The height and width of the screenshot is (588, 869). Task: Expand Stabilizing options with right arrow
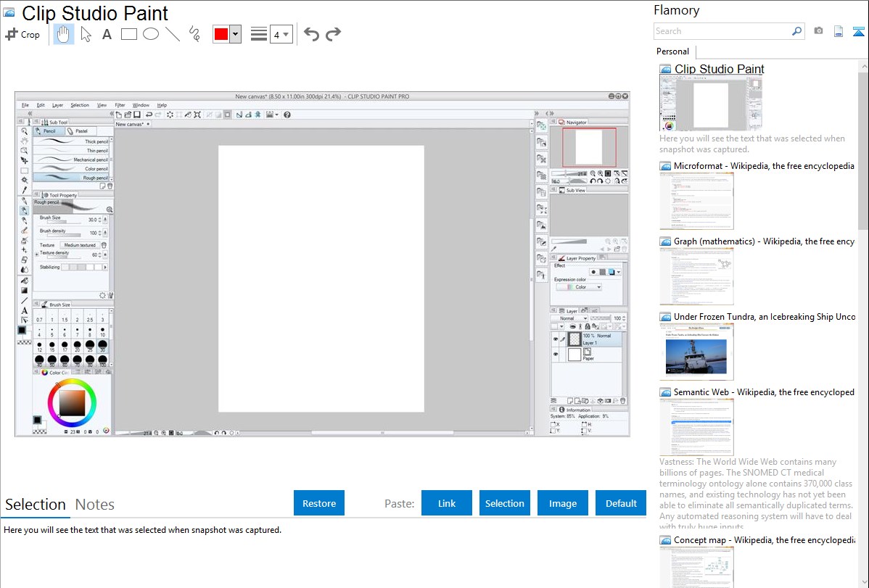pos(105,267)
